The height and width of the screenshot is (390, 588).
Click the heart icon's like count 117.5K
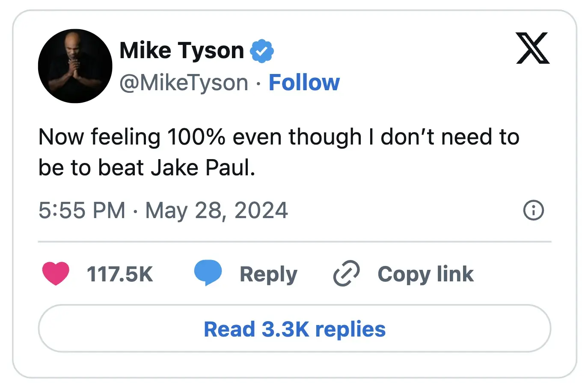[120, 274]
